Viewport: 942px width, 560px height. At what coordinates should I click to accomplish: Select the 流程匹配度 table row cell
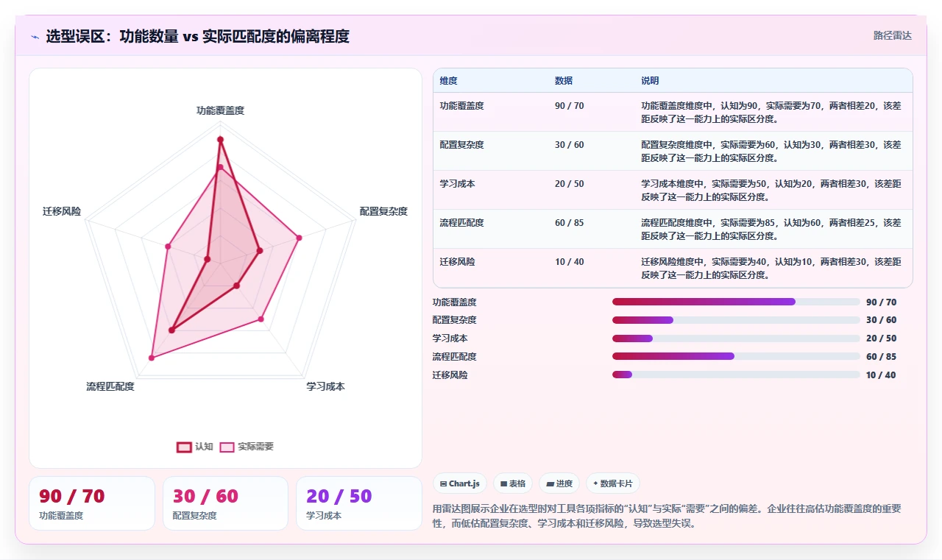(461, 223)
